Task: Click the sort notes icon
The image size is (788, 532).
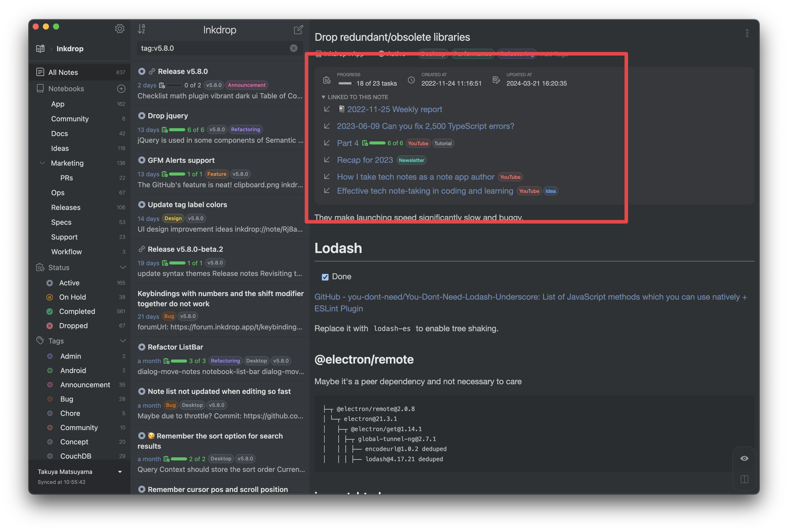Action: 141,29
